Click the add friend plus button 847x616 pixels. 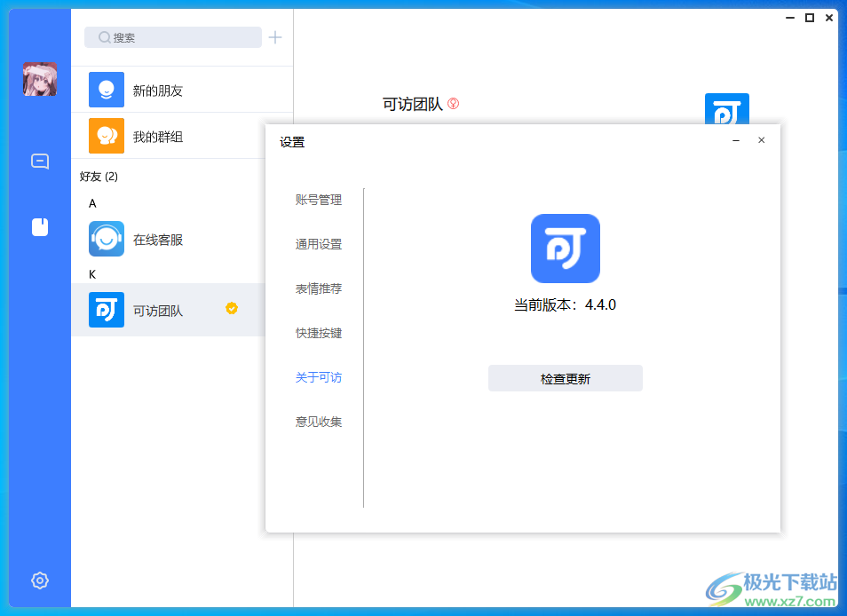pos(274,37)
